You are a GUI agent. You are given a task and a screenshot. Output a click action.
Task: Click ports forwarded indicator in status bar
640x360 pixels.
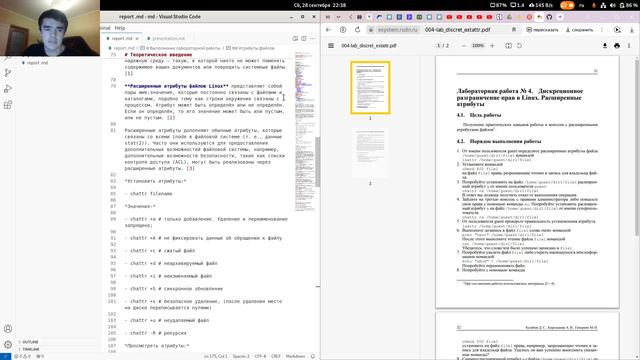[x=40, y=356]
